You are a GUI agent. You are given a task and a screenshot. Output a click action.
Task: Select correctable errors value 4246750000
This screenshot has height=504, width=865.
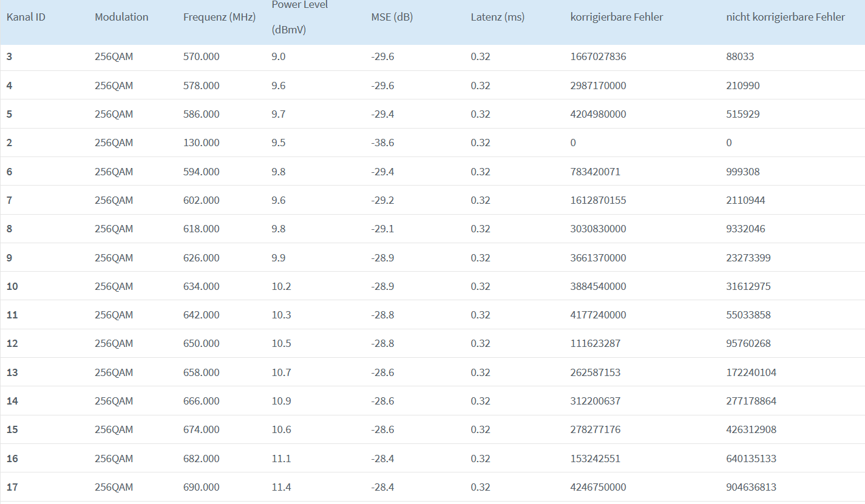click(x=599, y=487)
